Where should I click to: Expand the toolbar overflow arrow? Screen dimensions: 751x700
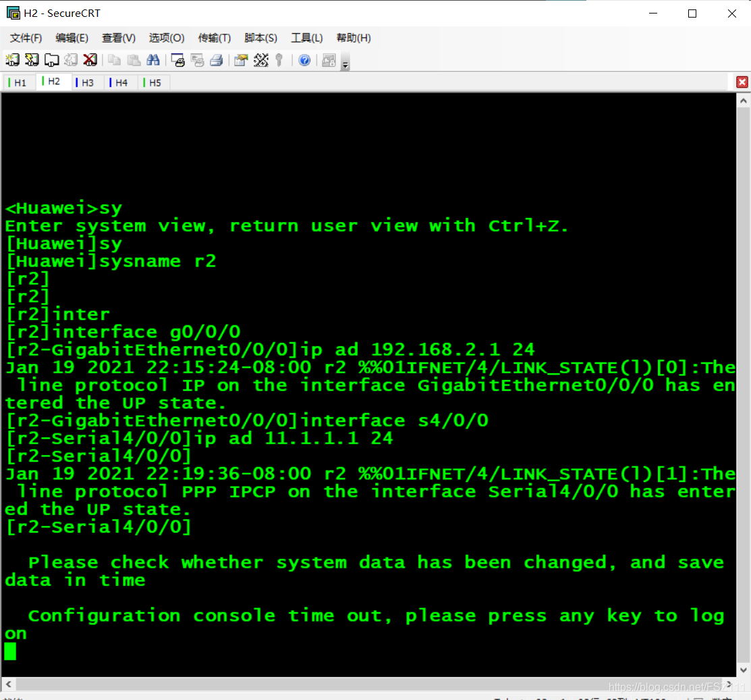point(345,62)
